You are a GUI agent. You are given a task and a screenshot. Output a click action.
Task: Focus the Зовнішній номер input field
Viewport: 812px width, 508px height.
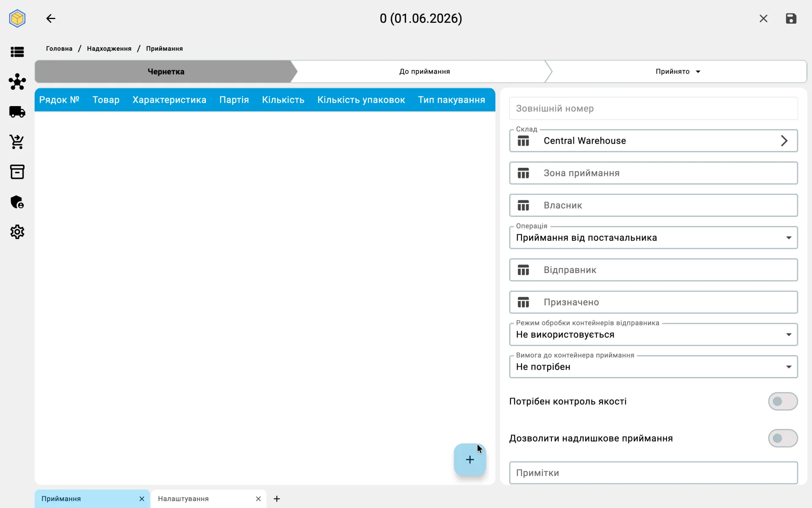[x=653, y=109]
